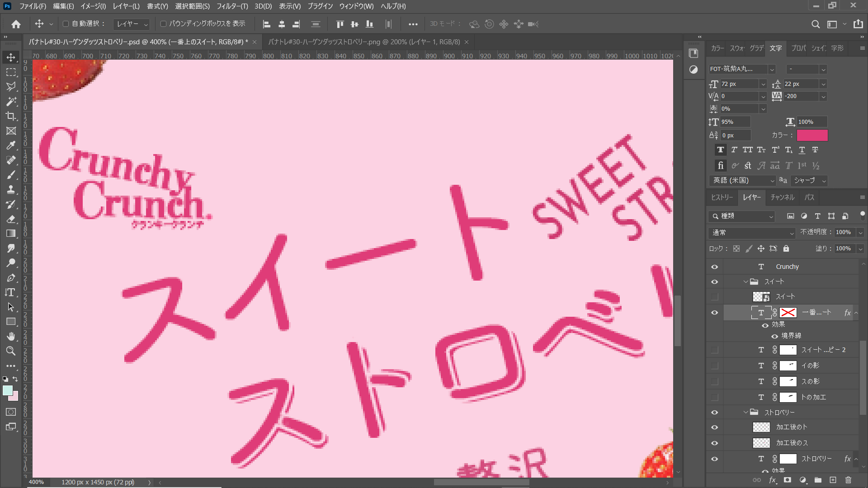Image resolution: width=868 pixels, height=488 pixels.
Task: Collapse the ストロベリー layer group
Action: point(746,413)
